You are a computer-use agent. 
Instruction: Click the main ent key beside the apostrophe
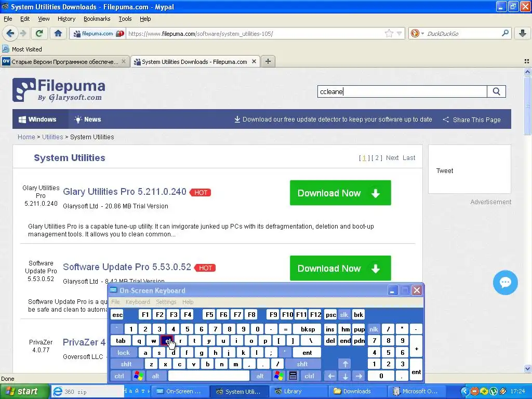pos(307,353)
